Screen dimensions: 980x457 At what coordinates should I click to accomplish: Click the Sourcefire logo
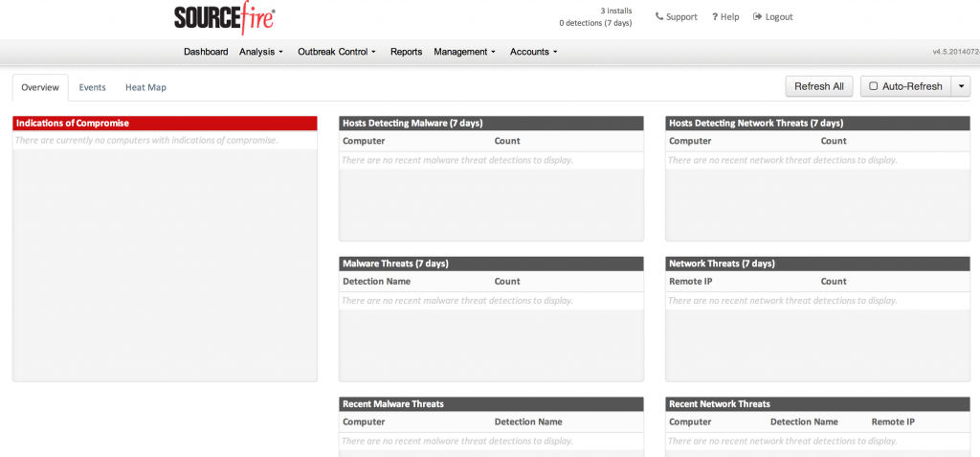coord(225,18)
